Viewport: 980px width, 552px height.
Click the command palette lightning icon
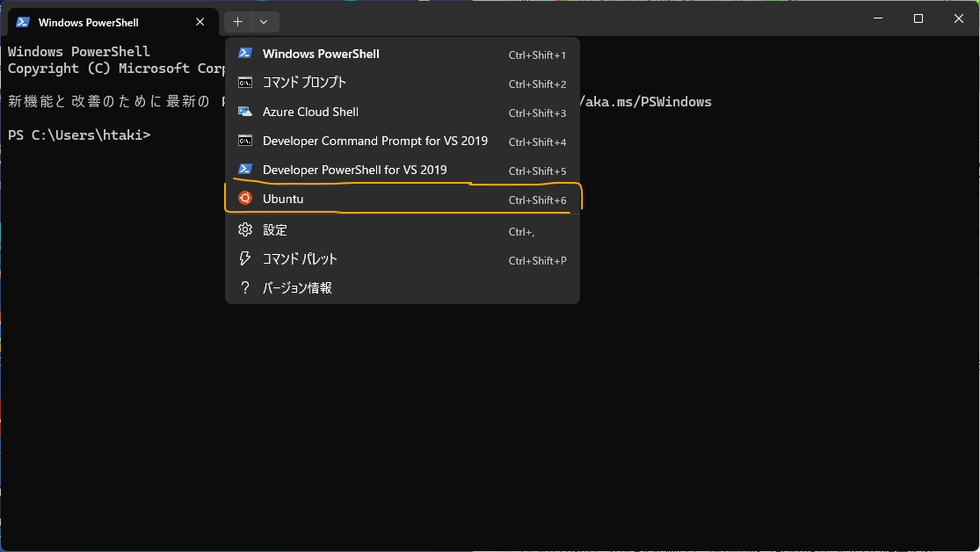245,258
